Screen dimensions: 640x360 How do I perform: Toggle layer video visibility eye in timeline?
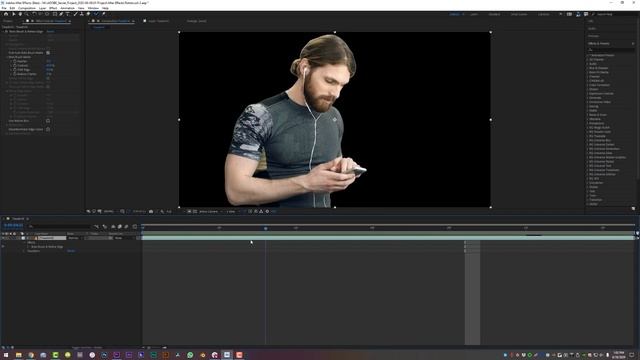click(x=3, y=238)
